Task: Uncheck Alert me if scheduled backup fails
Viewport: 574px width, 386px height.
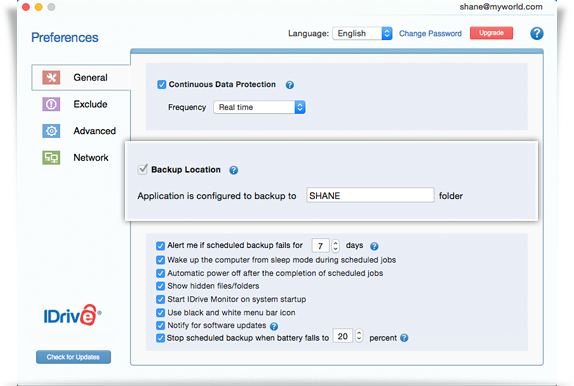Action: click(x=160, y=246)
